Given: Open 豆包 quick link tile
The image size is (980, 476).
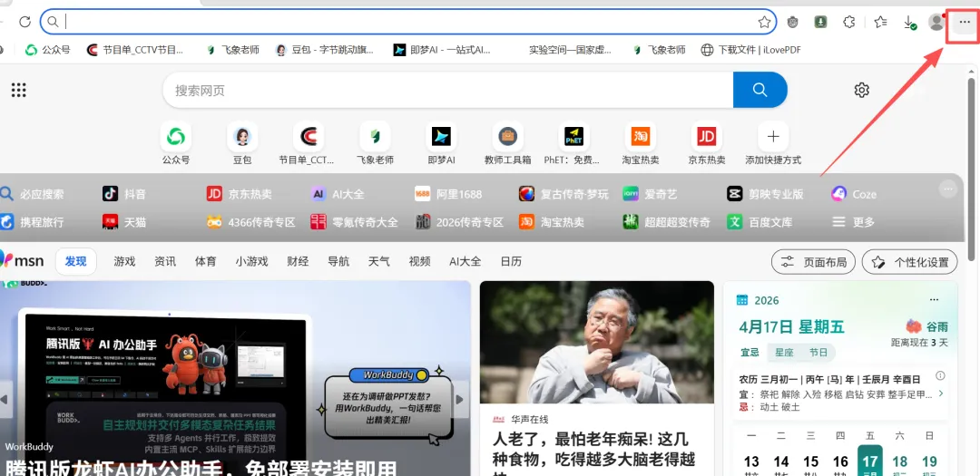Looking at the screenshot, I should click(242, 143).
